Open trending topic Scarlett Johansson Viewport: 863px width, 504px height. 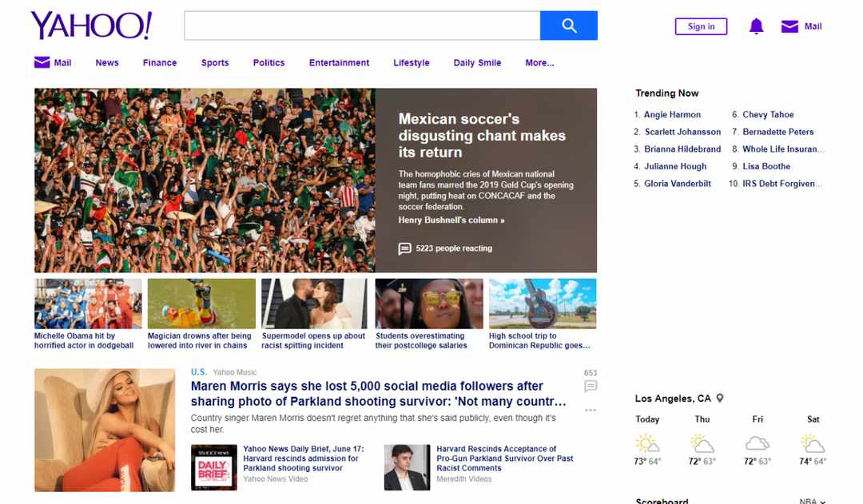click(x=682, y=132)
